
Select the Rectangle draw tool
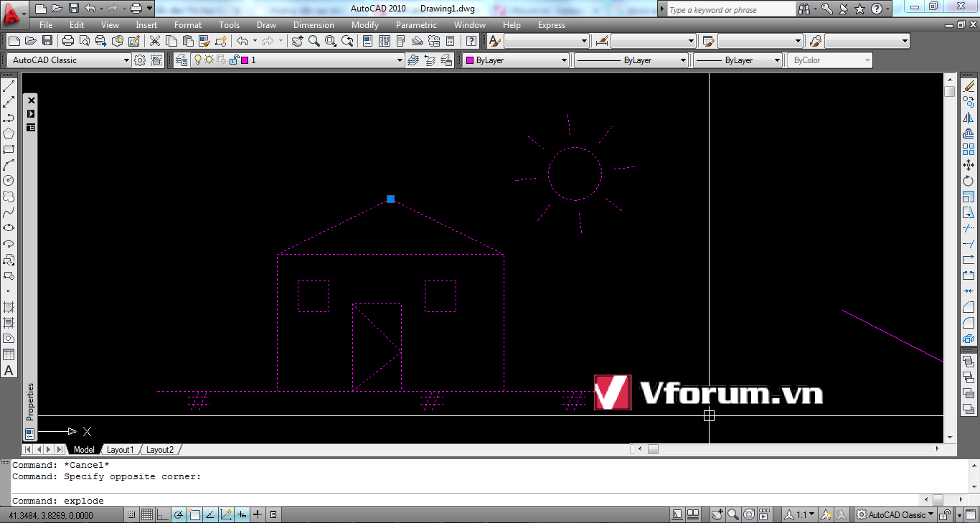[x=9, y=149]
